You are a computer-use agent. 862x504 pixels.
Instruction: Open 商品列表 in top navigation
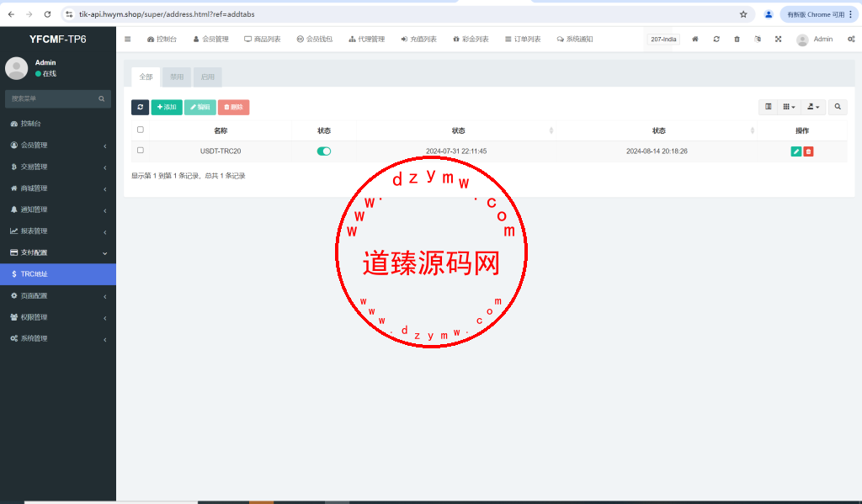tap(263, 39)
